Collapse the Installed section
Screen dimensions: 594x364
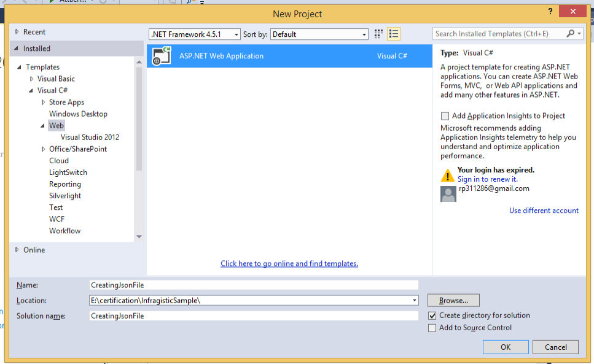pyautogui.click(x=17, y=48)
